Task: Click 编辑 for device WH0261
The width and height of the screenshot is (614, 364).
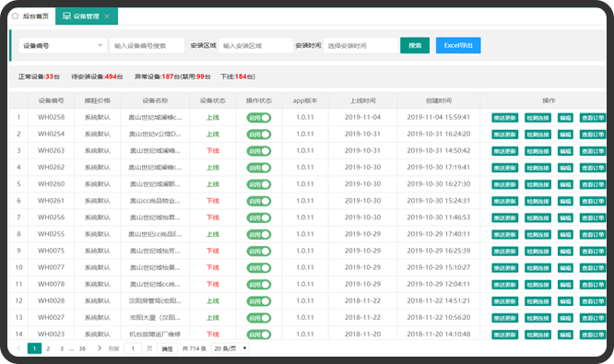Action: click(x=565, y=201)
